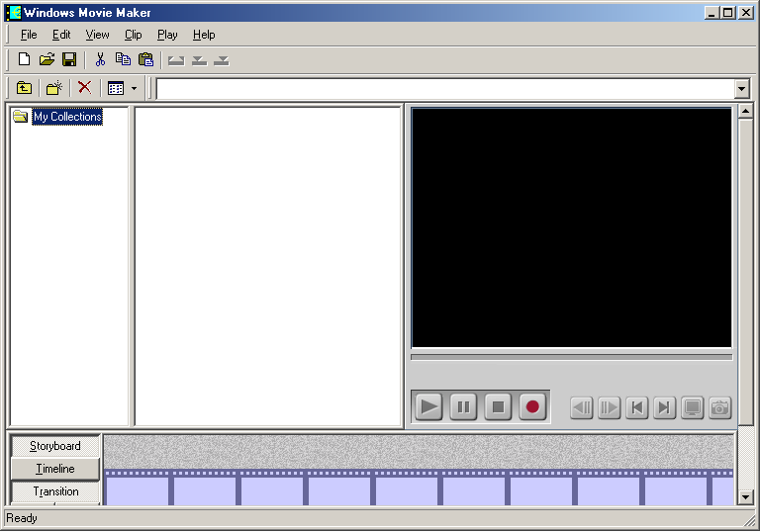
Task: Open the Clip menu
Action: click(134, 35)
